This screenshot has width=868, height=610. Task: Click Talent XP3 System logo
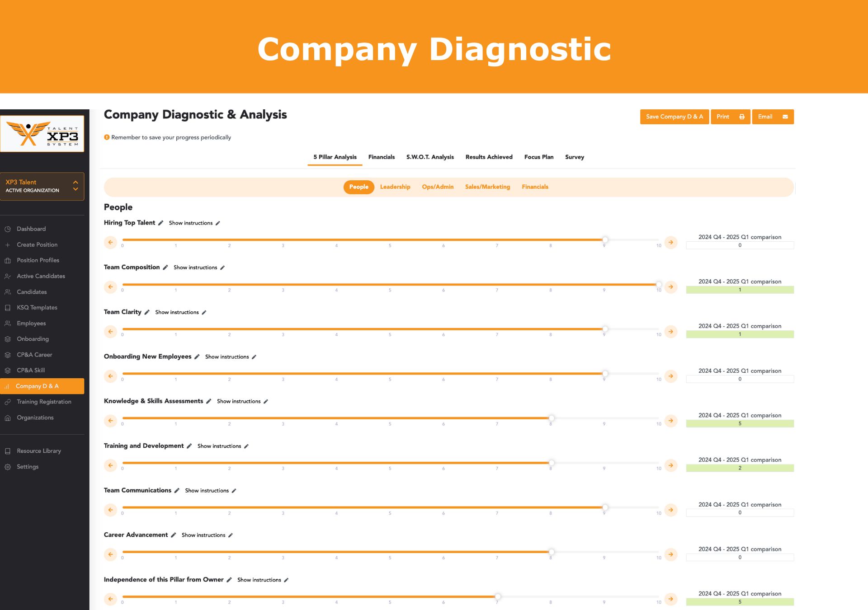(42, 134)
